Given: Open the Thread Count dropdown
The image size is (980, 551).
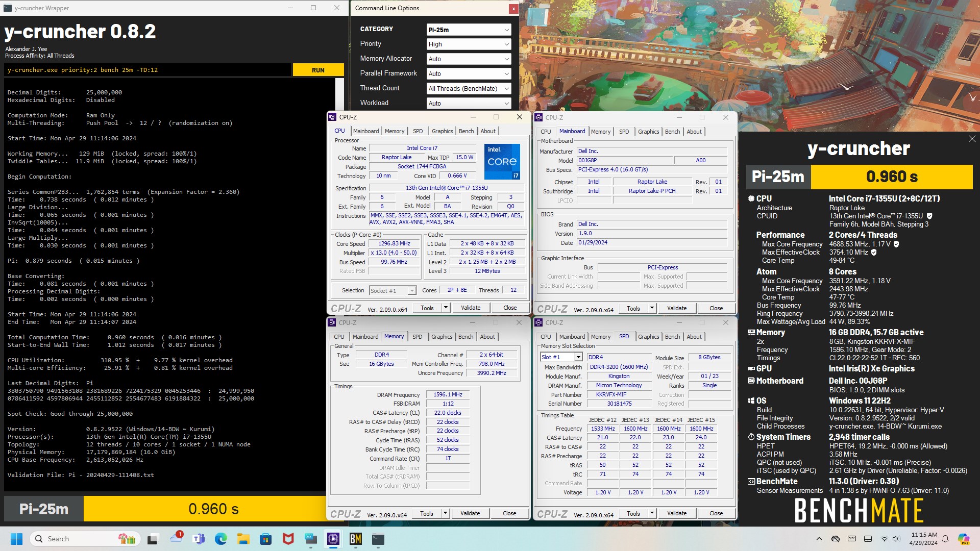Looking at the screenshot, I should [469, 89].
